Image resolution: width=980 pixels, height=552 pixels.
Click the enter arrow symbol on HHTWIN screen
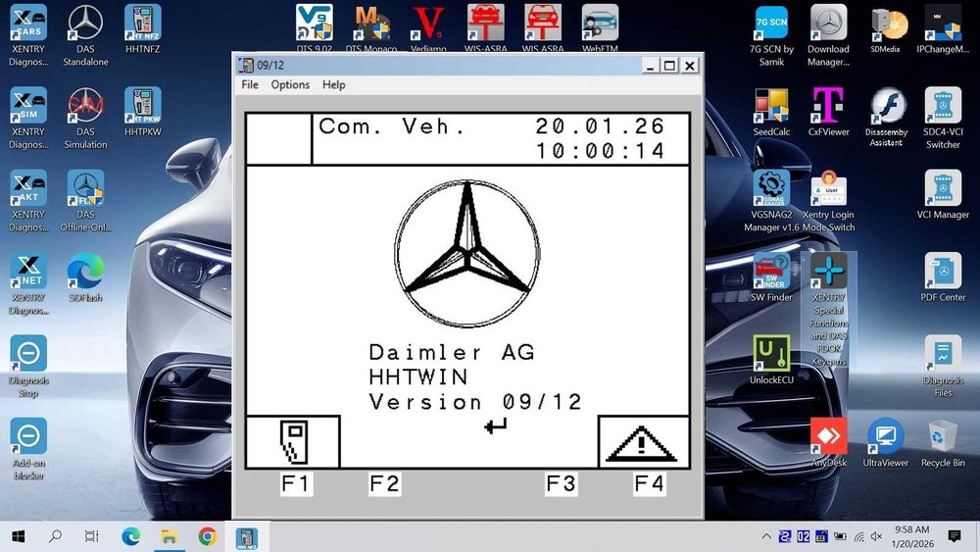coord(495,427)
